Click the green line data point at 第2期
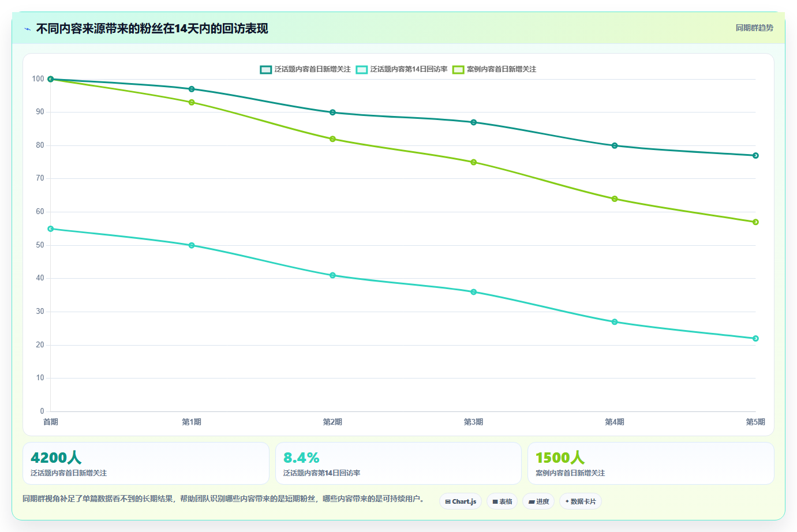 click(x=332, y=139)
